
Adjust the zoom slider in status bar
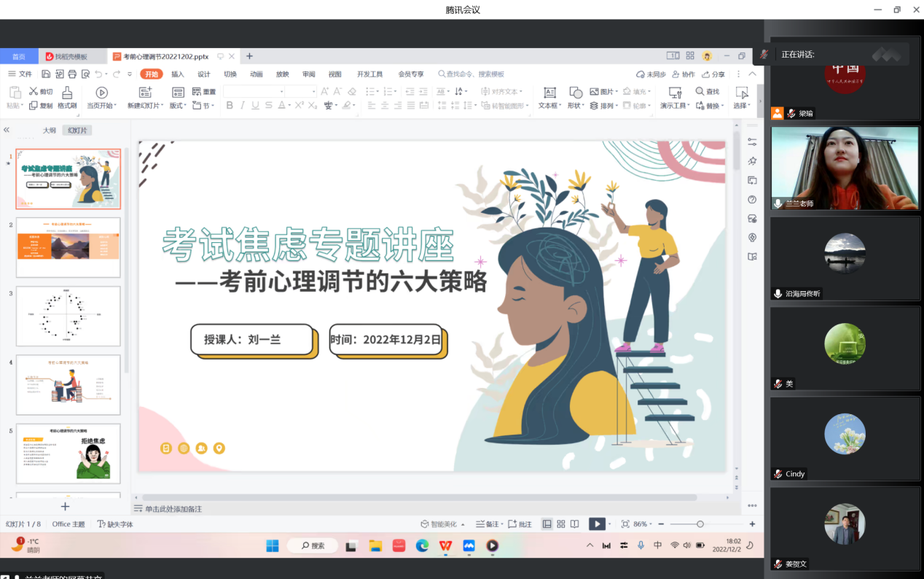[x=700, y=524]
